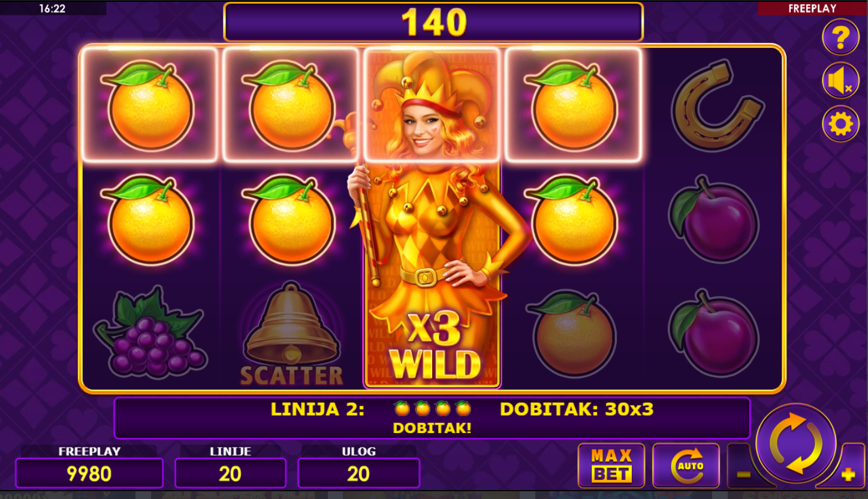Click the MAX BET button
The width and height of the screenshot is (868, 499).
pyautogui.click(x=611, y=465)
